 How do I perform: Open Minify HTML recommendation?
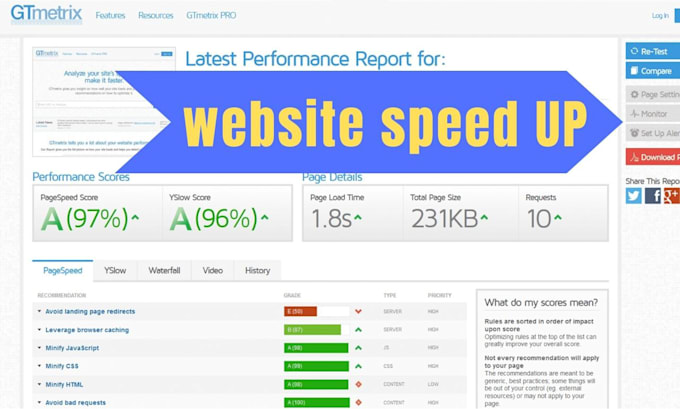(x=64, y=384)
